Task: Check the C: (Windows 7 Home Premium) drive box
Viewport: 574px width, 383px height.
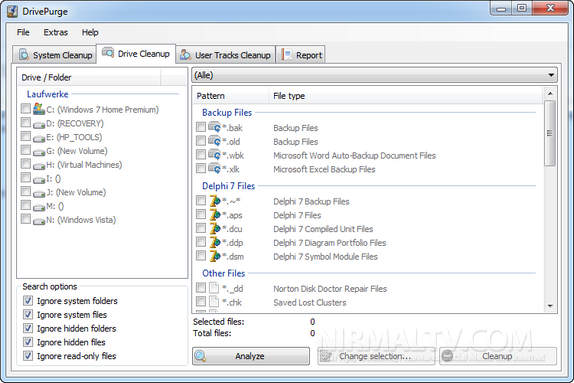Action: [26, 108]
